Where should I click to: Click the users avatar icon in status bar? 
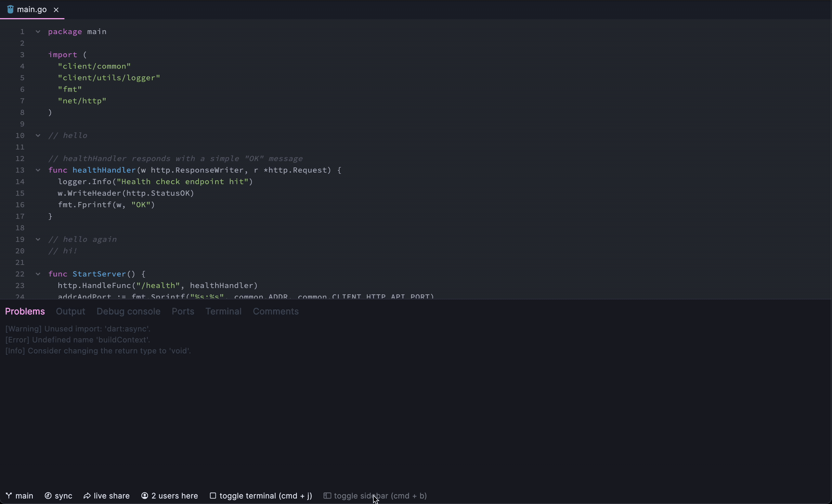click(x=145, y=496)
